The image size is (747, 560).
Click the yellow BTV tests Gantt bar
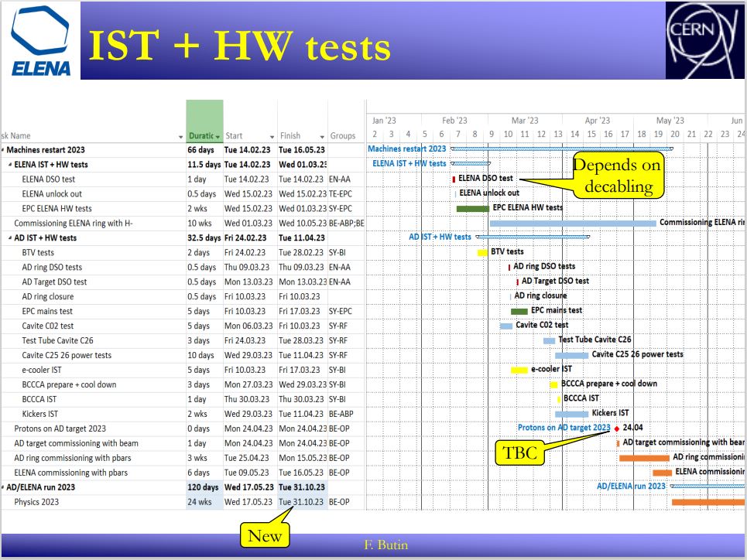[482, 253]
